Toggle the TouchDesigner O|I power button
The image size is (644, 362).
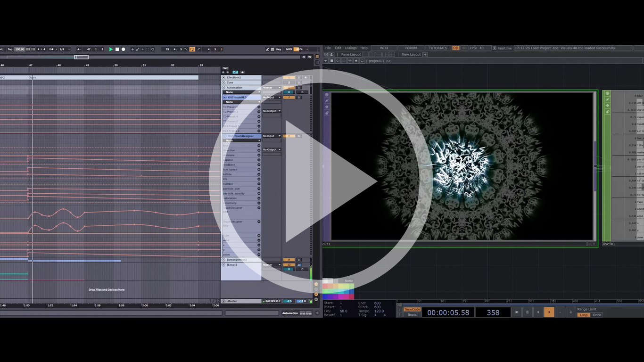click(x=456, y=48)
